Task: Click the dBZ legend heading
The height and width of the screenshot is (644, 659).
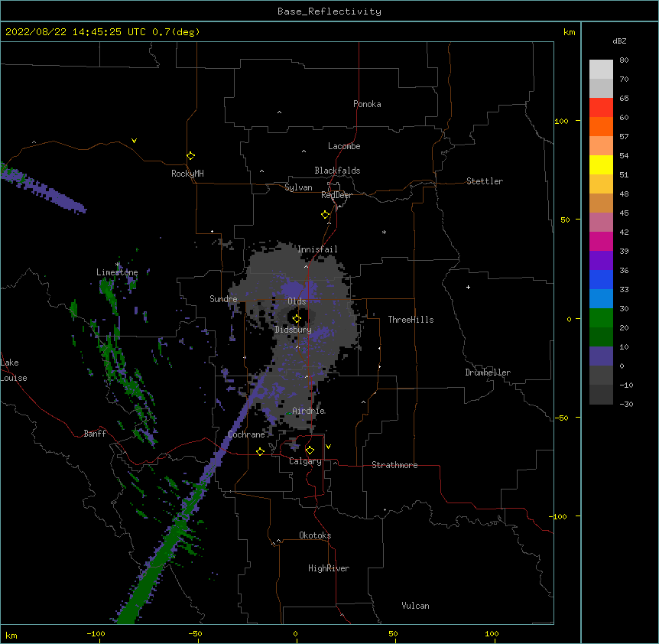Action: coord(619,41)
